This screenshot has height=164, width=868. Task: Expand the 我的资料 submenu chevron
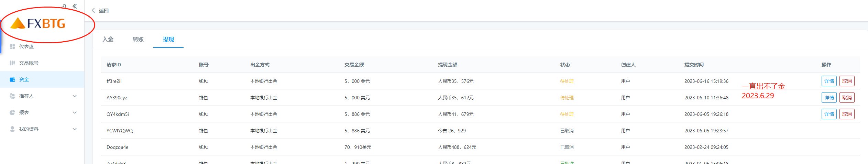point(75,129)
